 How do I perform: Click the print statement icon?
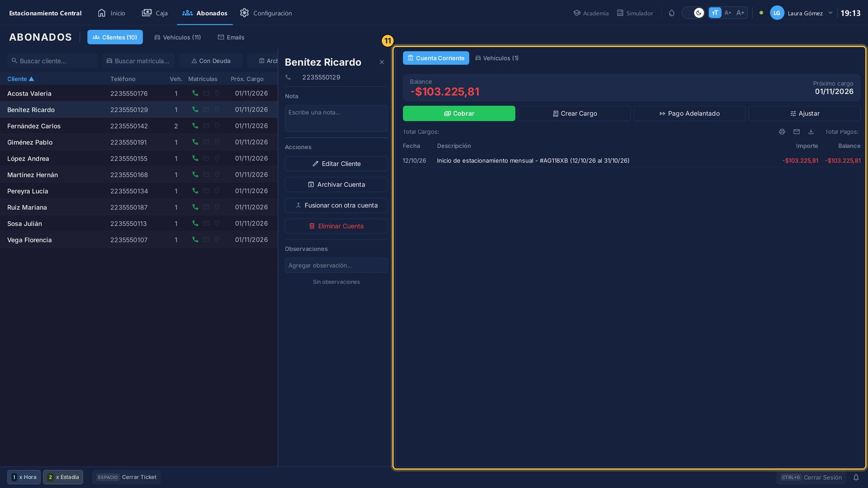pyautogui.click(x=782, y=132)
